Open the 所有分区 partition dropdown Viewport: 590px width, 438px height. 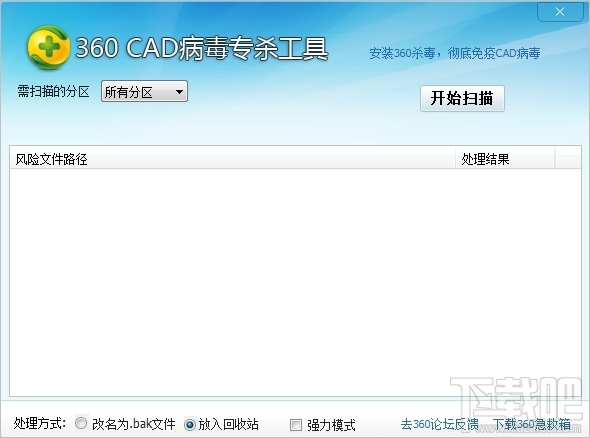pyautogui.click(x=144, y=91)
